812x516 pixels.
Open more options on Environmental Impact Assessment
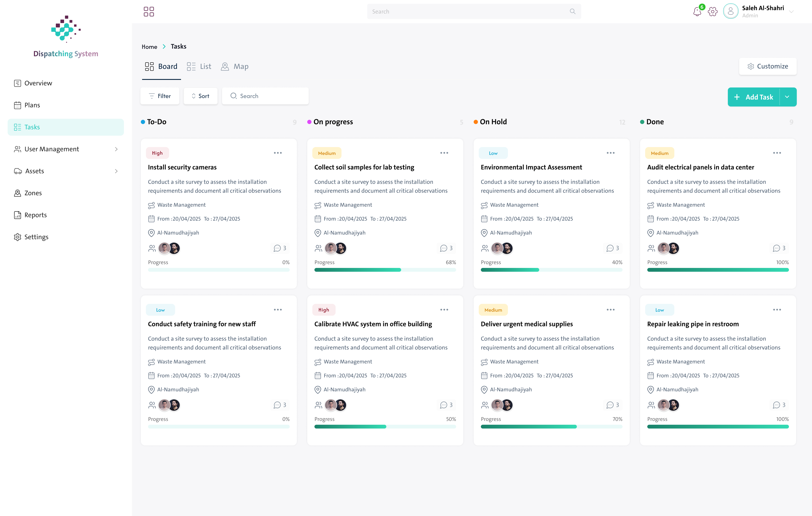click(x=611, y=153)
